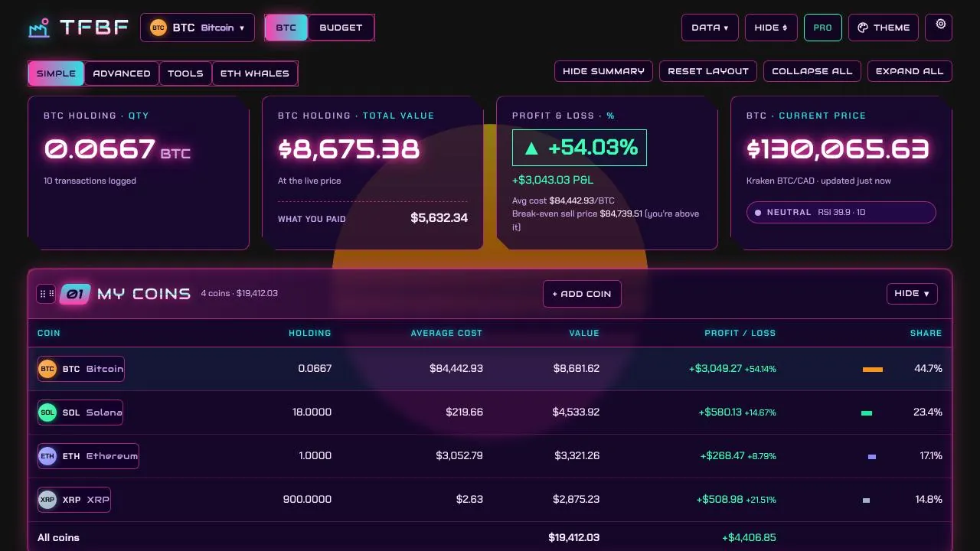Open the BTC Bitcoin coin dropdown
This screenshot has width=980, height=551.
(x=198, y=28)
